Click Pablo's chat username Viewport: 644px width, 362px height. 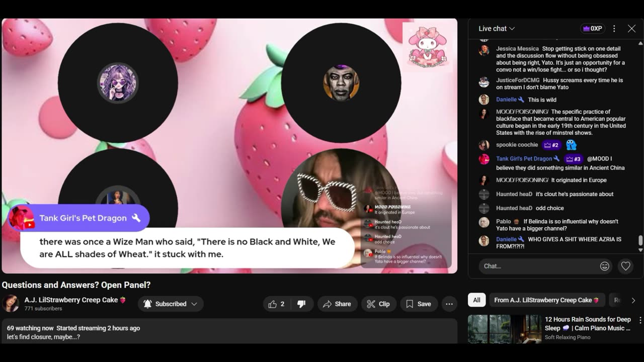point(503,221)
